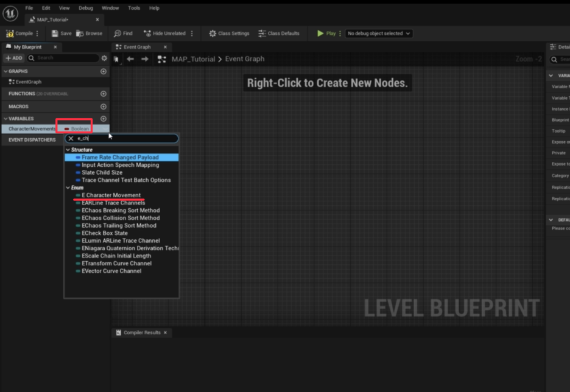
Task: Toggle Hide Unrelated nodes
Action: coord(164,33)
